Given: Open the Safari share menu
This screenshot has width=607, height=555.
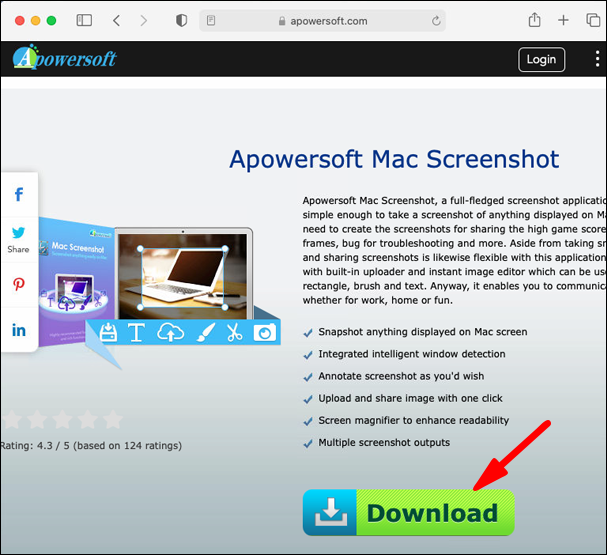Looking at the screenshot, I should point(534,20).
